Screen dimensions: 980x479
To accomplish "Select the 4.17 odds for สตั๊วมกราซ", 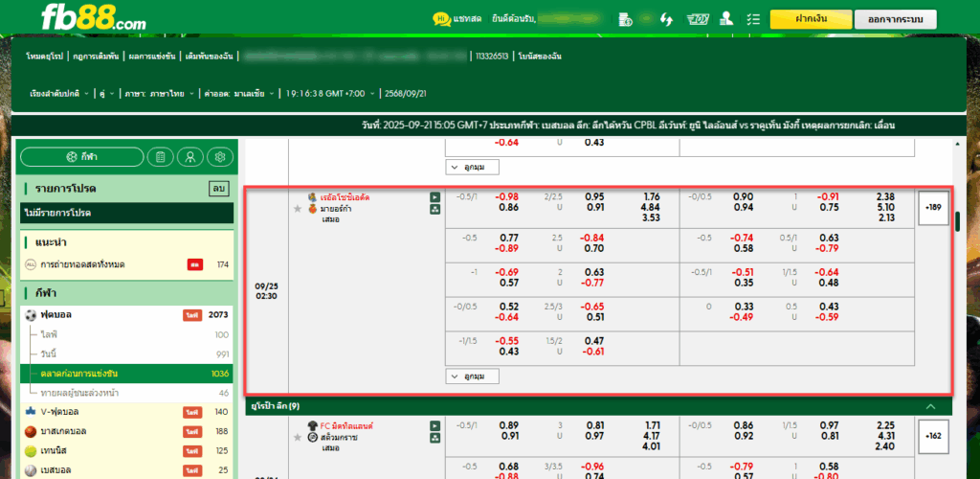I will tap(651, 436).
